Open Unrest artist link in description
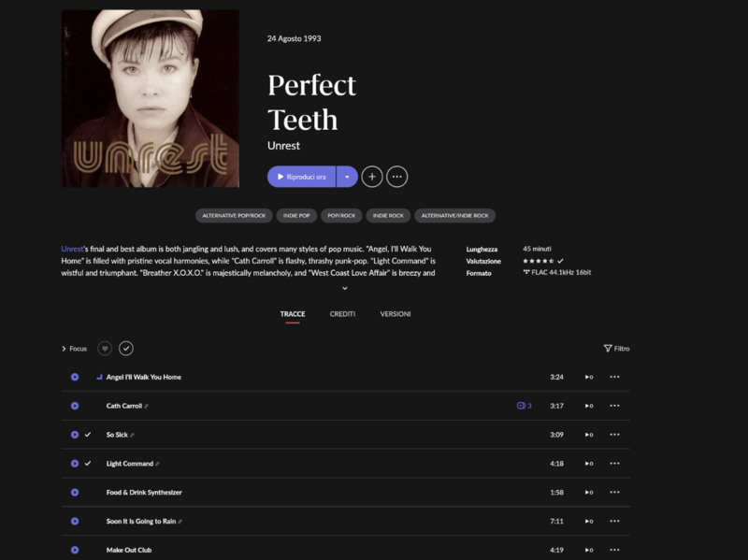 tap(72, 249)
